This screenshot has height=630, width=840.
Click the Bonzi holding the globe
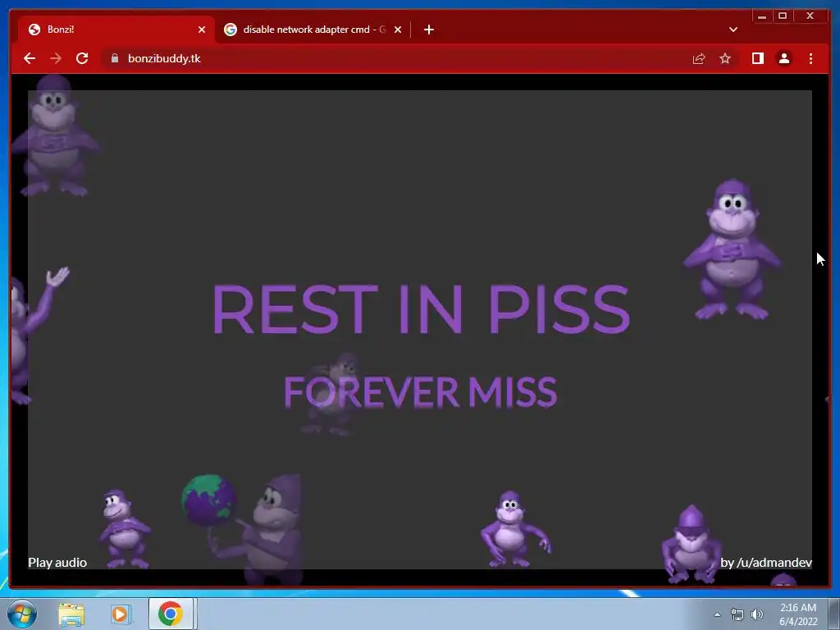point(244,527)
